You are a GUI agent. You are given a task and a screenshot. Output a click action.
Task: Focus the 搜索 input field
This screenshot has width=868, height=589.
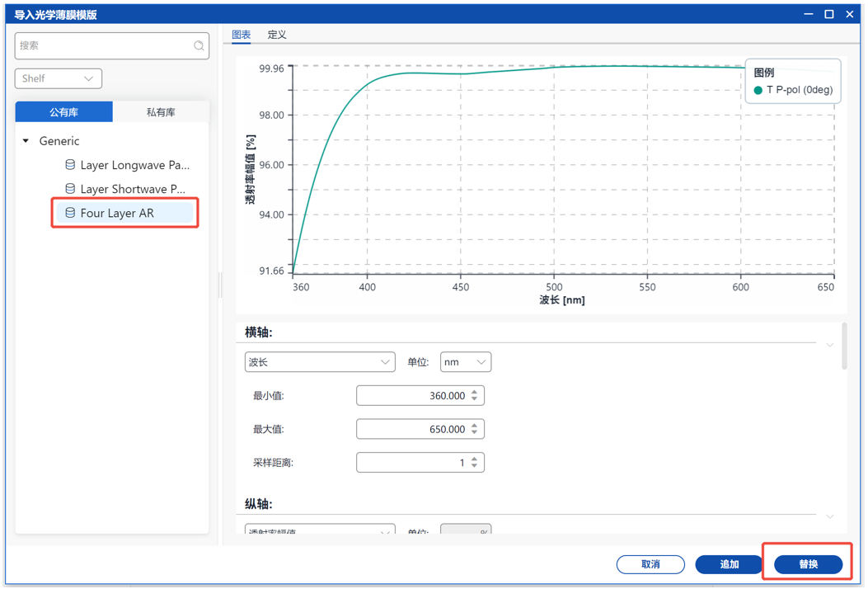pyautogui.click(x=103, y=46)
